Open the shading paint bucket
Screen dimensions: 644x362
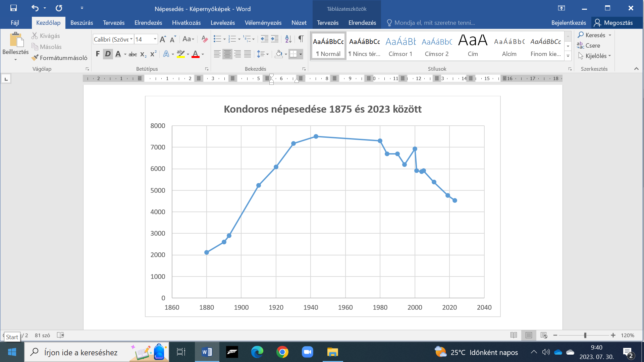point(278,54)
